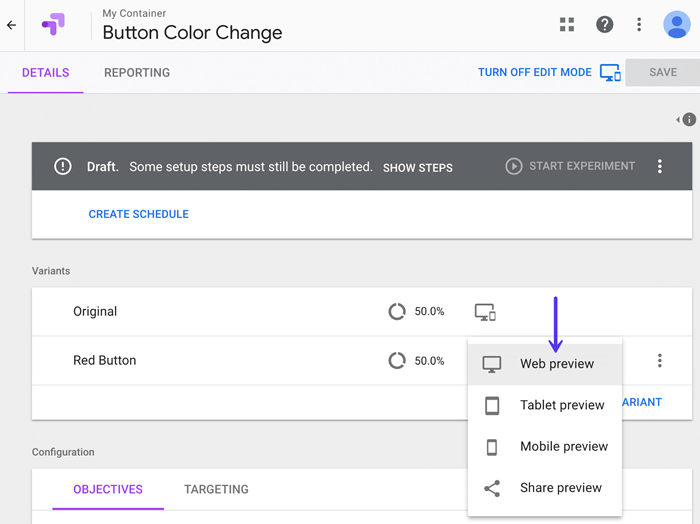This screenshot has height=524, width=700.
Task: Open the top header more options menu
Action: pyautogui.click(x=639, y=25)
